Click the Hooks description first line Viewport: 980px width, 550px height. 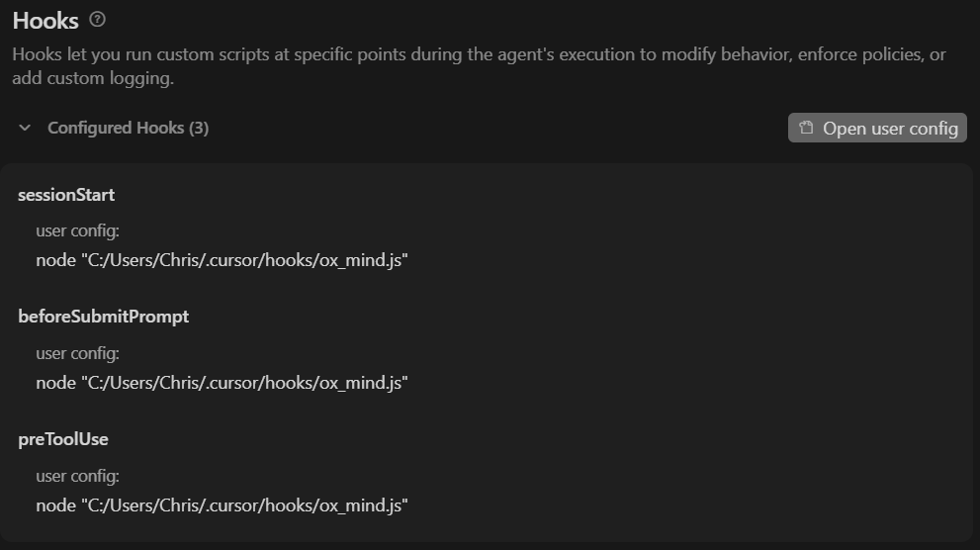tap(479, 54)
